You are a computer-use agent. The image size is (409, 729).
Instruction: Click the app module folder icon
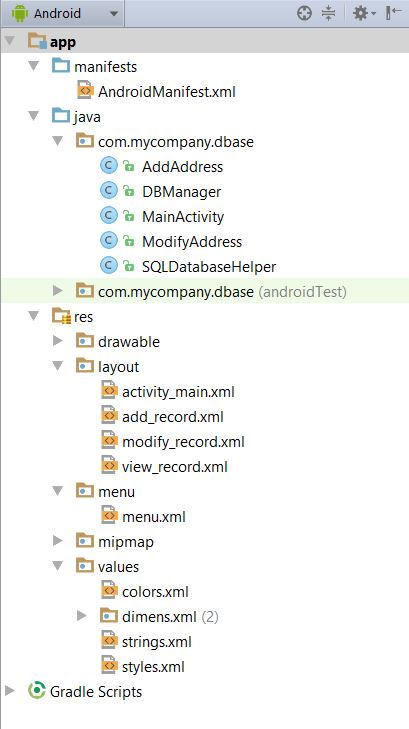tap(38, 41)
